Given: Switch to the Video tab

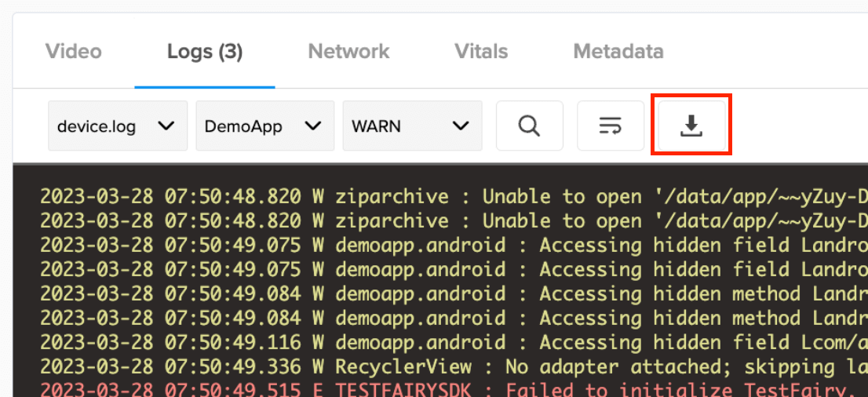Looking at the screenshot, I should pos(74,52).
